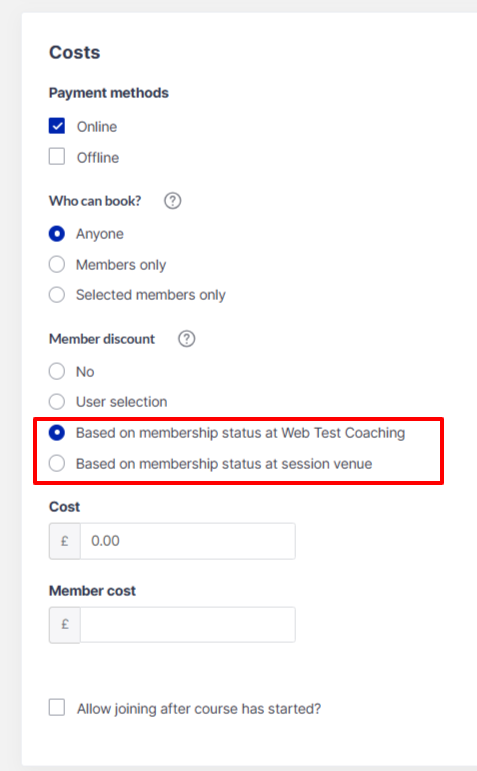Enable the Offline payment method checkbox
The height and width of the screenshot is (771, 477).
click(57, 157)
